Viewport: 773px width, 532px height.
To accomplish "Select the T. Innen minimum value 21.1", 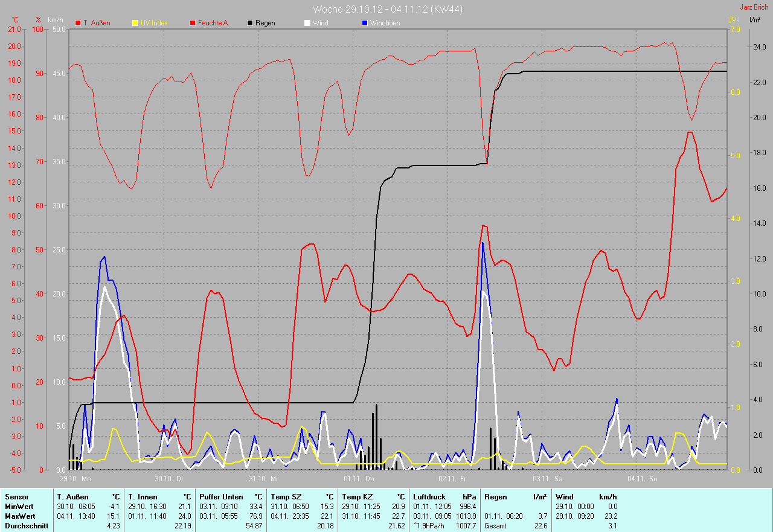I will (x=184, y=507).
